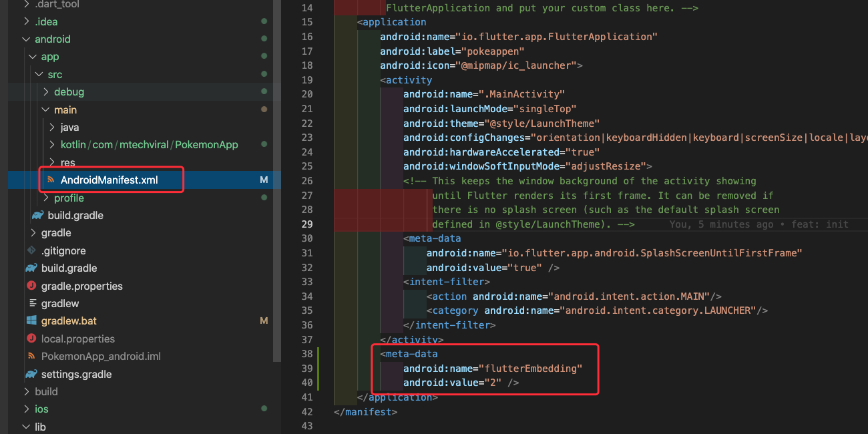The image size is (868, 434).
Task: Select the Gradle icon beside settings.gradle
Action: 33,374
